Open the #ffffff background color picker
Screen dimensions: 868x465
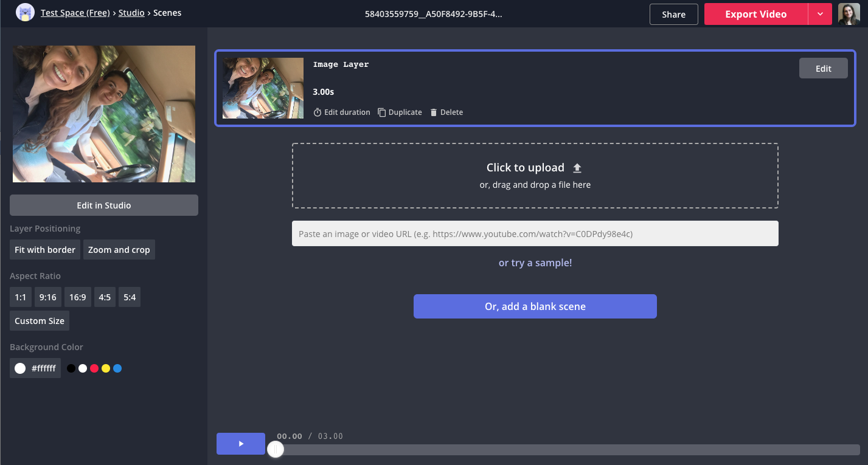point(35,368)
